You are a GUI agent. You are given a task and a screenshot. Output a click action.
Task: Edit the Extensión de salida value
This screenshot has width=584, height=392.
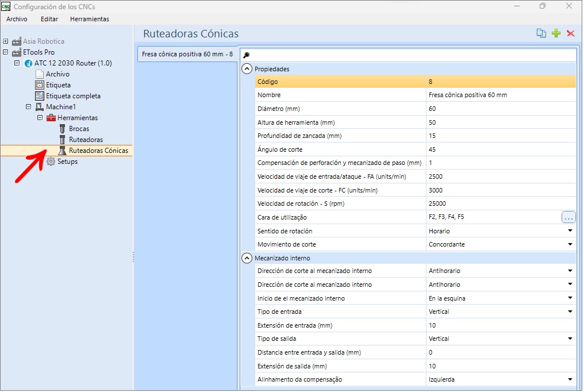[501, 366]
